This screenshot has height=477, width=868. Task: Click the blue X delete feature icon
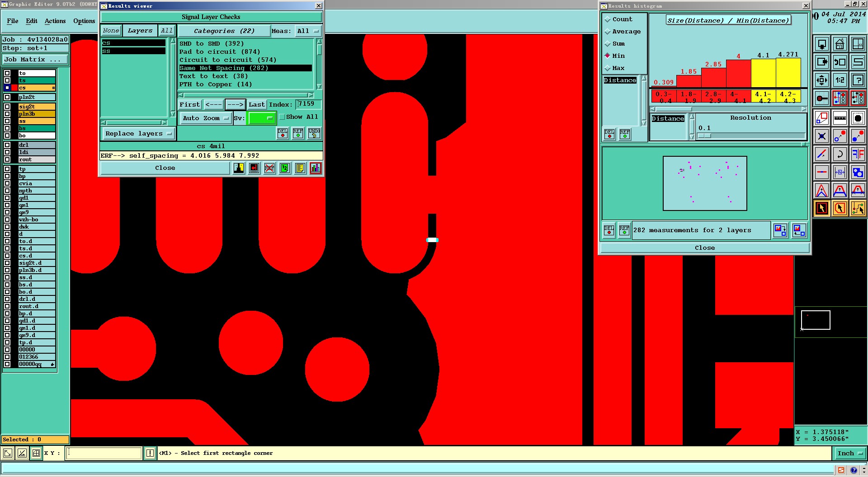pos(821,136)
